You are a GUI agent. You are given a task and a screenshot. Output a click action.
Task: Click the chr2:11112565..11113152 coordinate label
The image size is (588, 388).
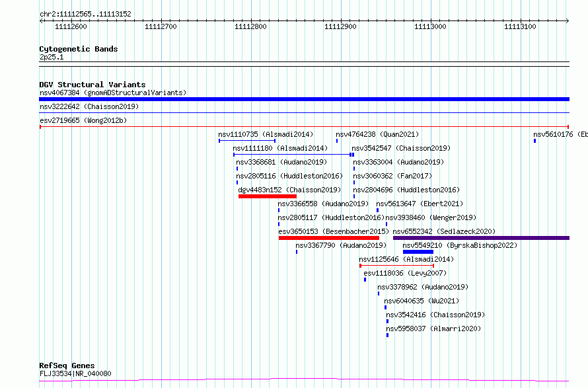tap(85, 14)
